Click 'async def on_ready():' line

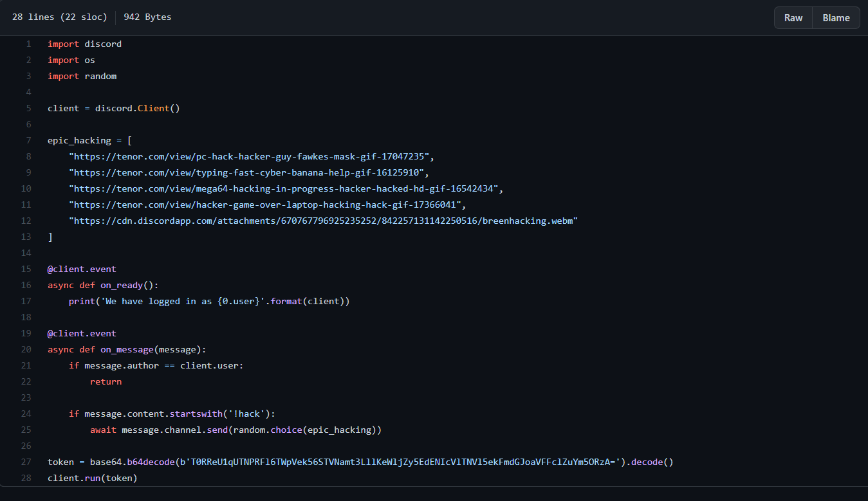click(103, 285)
